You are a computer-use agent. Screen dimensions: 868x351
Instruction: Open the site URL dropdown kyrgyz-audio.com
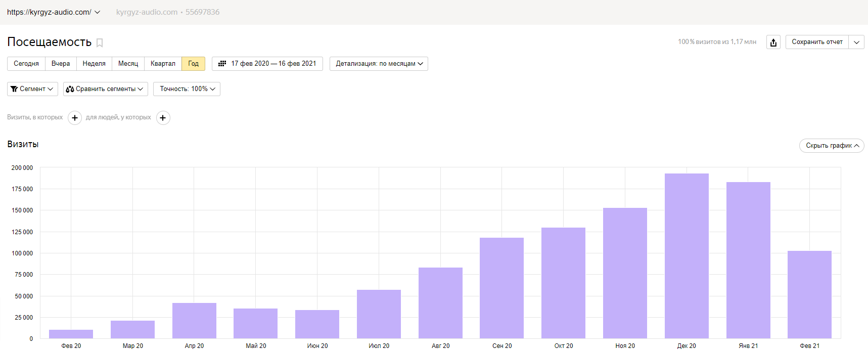(54, 12)
